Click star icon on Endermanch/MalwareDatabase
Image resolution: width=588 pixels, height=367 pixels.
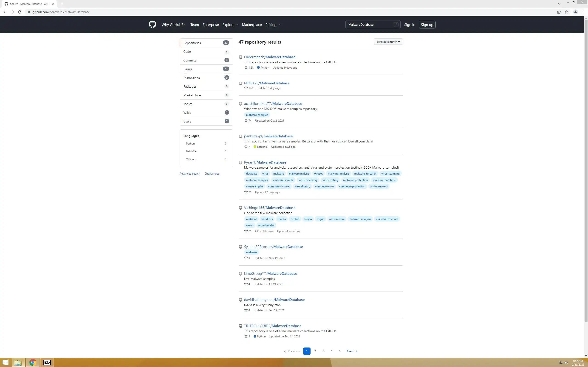(246, 67)
